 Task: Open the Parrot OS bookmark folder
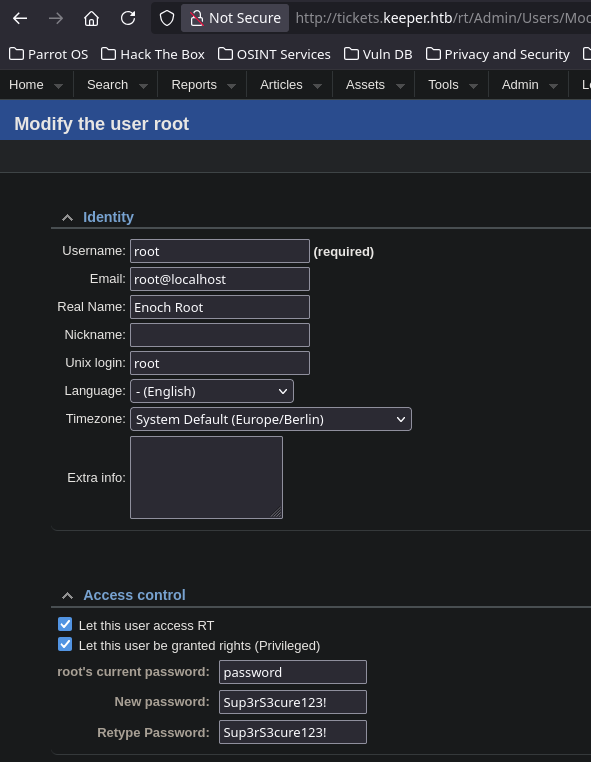(49, 54)
